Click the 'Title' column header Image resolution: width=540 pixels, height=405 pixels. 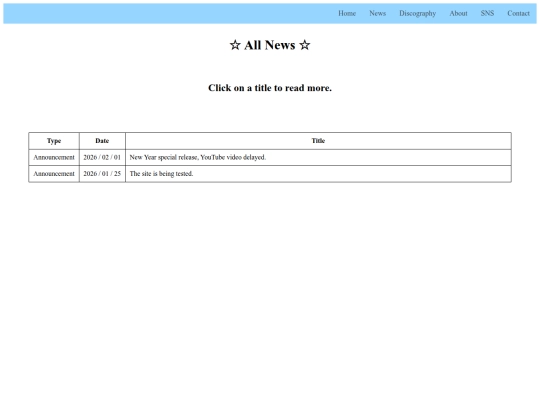point(318,141)
